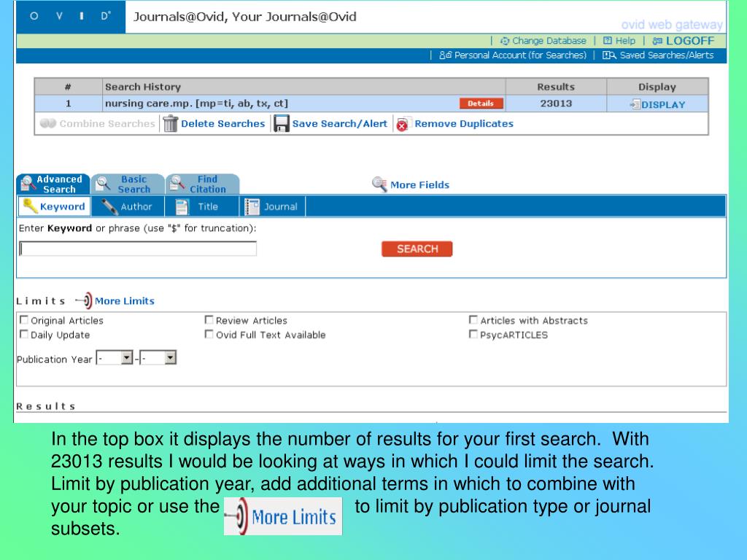This screenshot has height=560, width=747.
Task: Open the Help link
Action: (625, 41)
